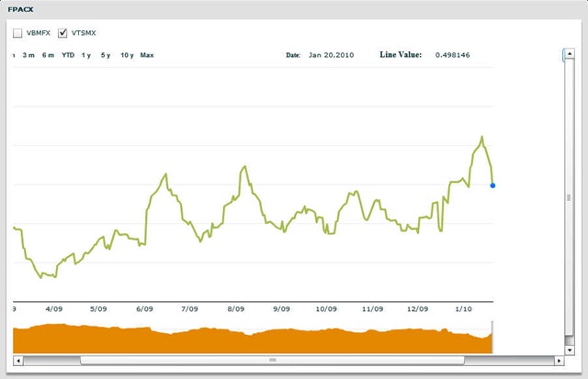Click the vertical scrollbar down arrow
Screen dimensions: 588x379
[x=570, y=351]
